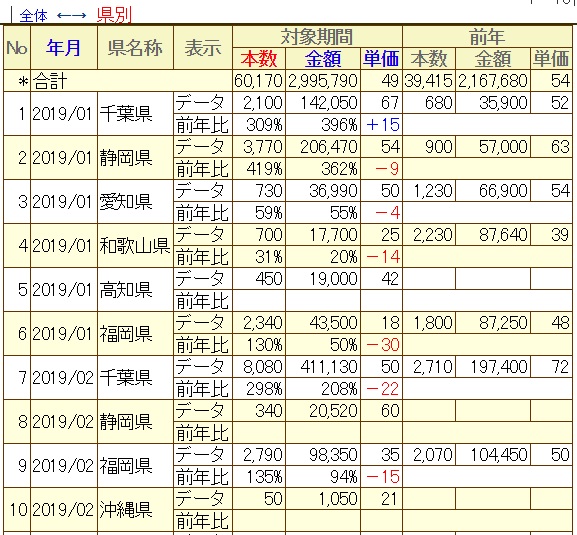Select the 142,050 amount cell

tap(329, 103)
